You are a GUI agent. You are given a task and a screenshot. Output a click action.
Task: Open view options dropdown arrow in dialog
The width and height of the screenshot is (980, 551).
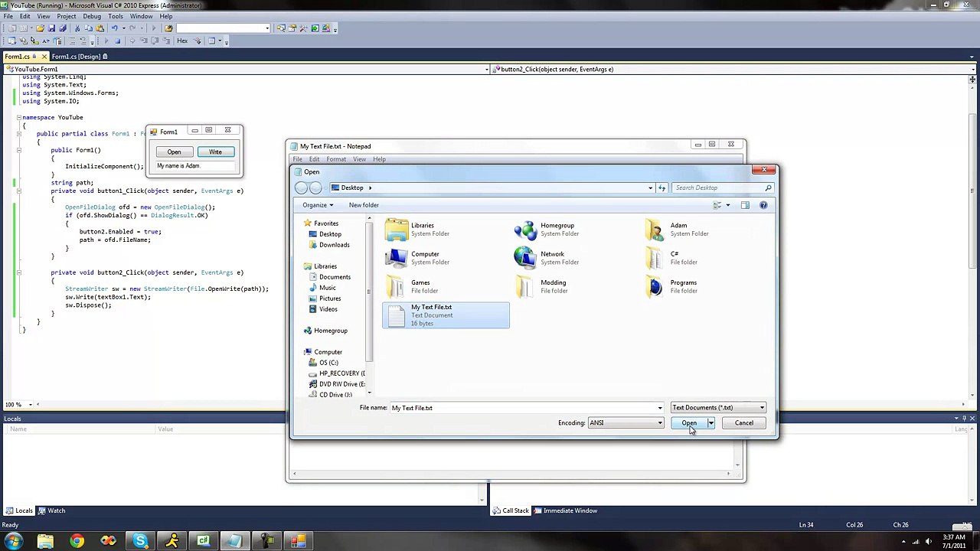point(727,205)
